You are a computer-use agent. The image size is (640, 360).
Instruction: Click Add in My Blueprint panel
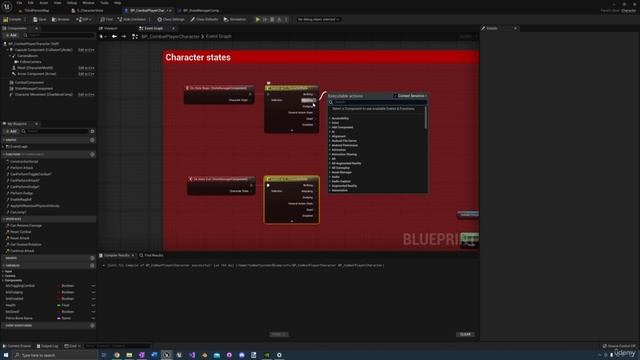tap(11, 131)
